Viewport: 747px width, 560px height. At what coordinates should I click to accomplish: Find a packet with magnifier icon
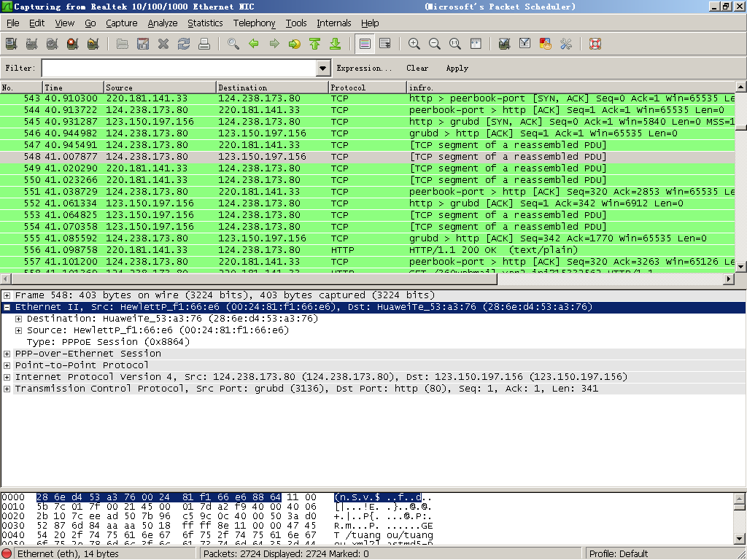[x=233, y=44]
